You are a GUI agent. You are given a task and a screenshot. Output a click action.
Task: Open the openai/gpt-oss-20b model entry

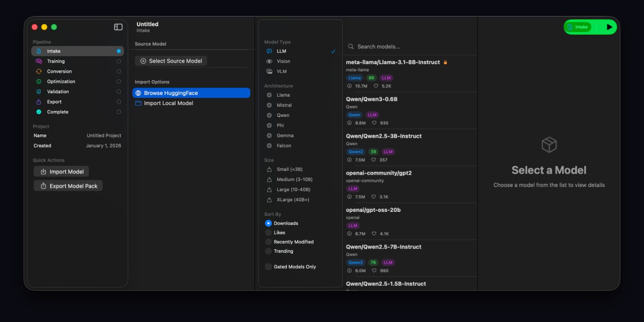[410, 222]
